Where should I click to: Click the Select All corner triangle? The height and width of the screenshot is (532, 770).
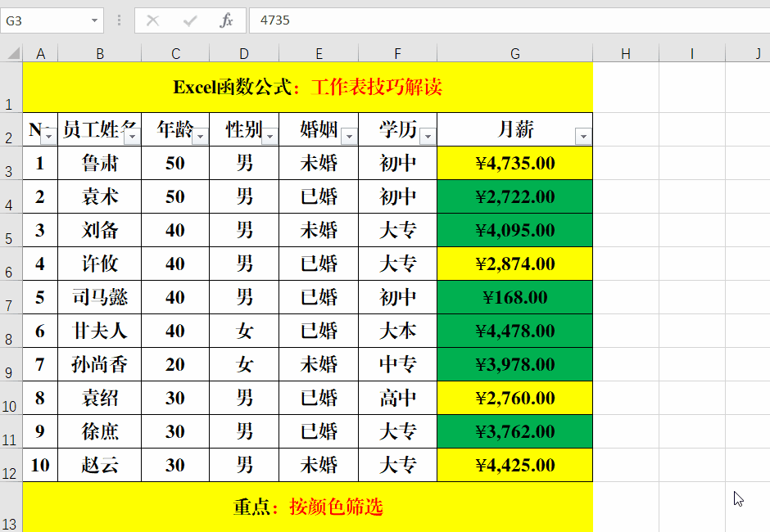(14, 53)
